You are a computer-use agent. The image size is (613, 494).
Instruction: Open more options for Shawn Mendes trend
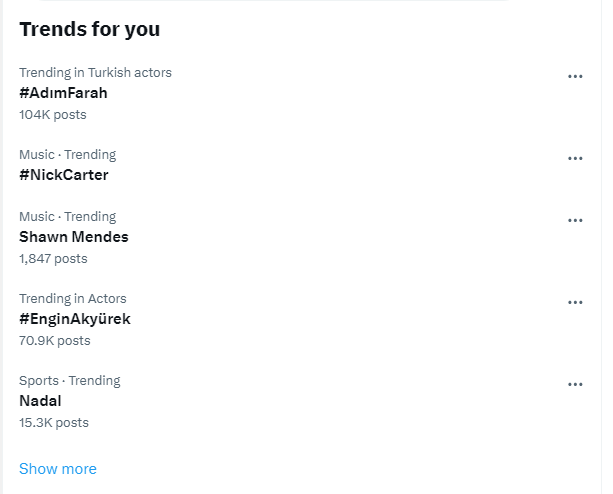pyautogui.click(x=575, y=220)
